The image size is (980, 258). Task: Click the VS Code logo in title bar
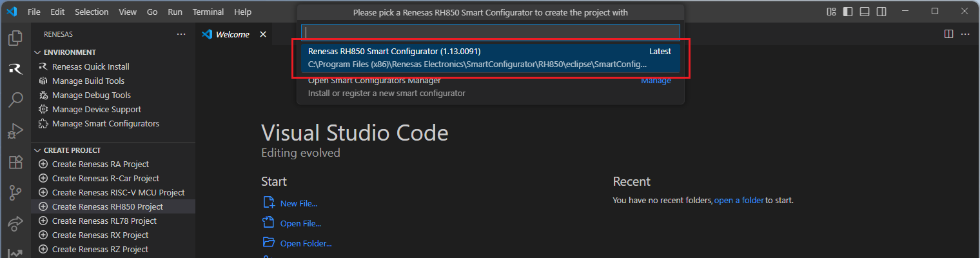coord(12,12)
